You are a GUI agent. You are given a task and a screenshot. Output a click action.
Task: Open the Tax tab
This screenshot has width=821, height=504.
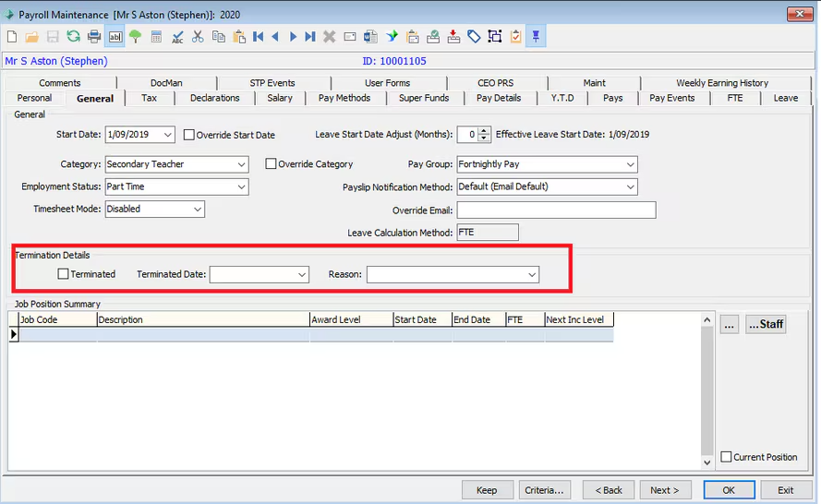(x=150, y=98)
